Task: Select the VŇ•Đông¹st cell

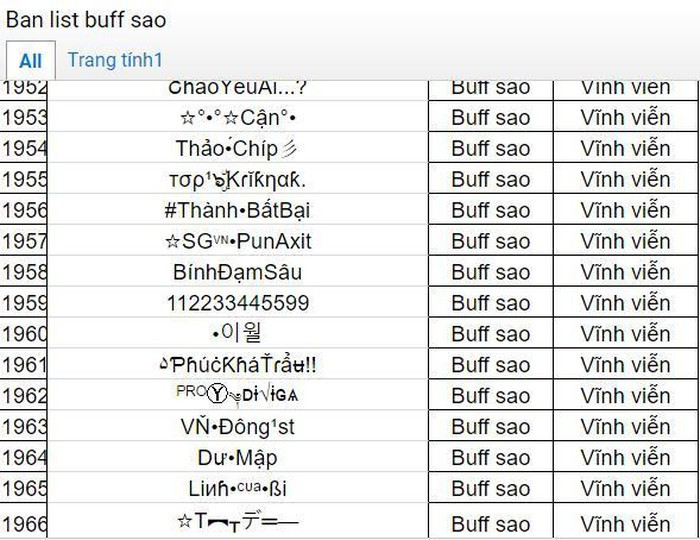Action: [237, 427]
